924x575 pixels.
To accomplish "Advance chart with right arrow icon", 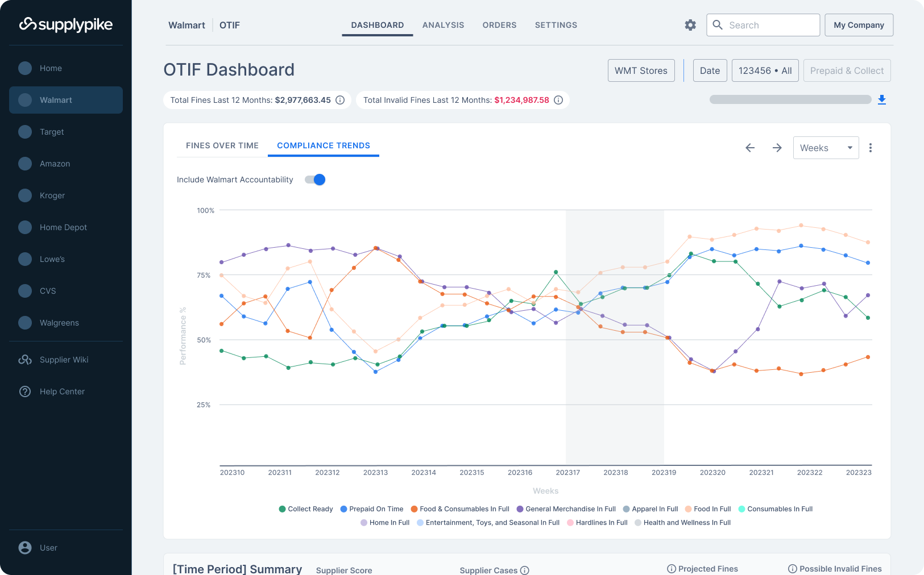I will (x=777, y=148).
